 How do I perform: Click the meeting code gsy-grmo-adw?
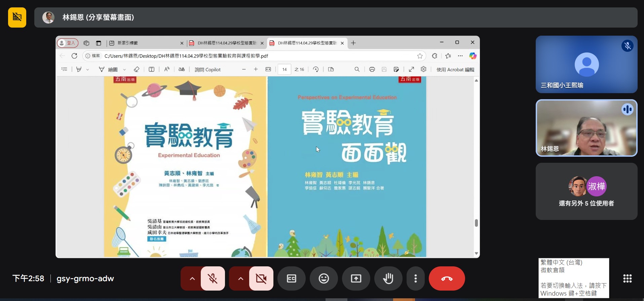[85, 278]
